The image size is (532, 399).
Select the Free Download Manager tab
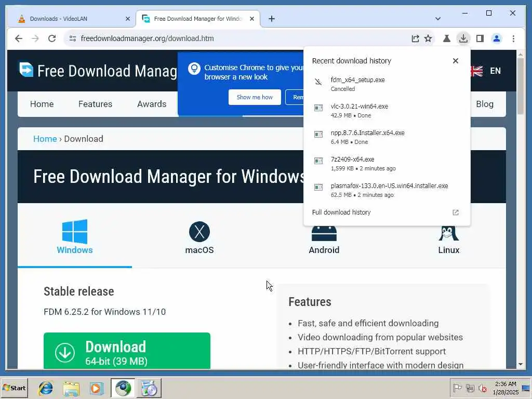click(197, 19)
